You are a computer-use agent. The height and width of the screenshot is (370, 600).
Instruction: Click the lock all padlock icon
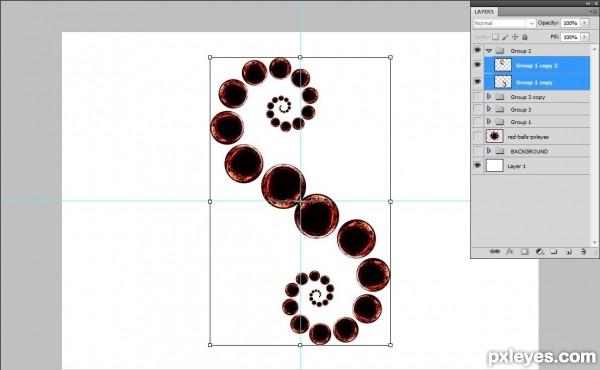525,37
